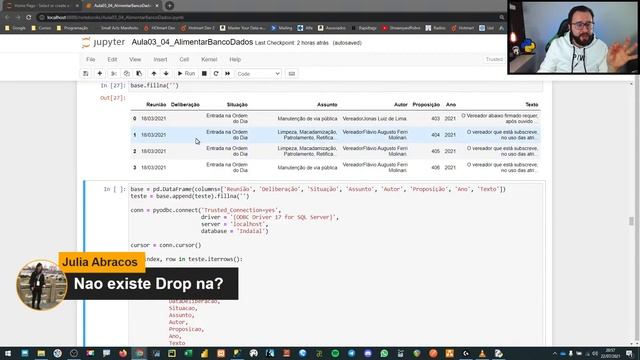Reload the page in the browser
640x360 pixels.
coord(29,18)
